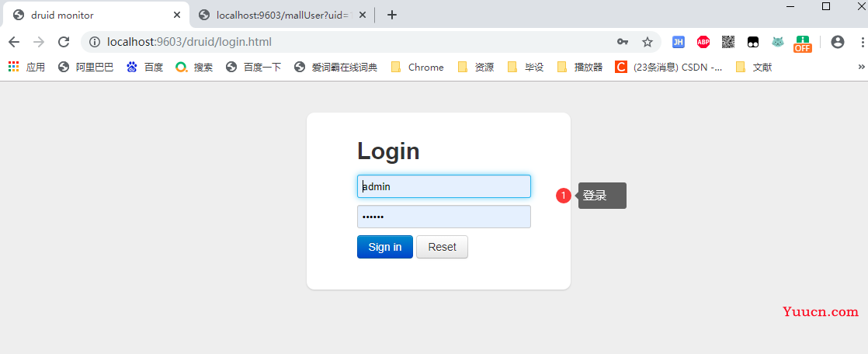Close the druid monitor tab

[x=177, y=15]
